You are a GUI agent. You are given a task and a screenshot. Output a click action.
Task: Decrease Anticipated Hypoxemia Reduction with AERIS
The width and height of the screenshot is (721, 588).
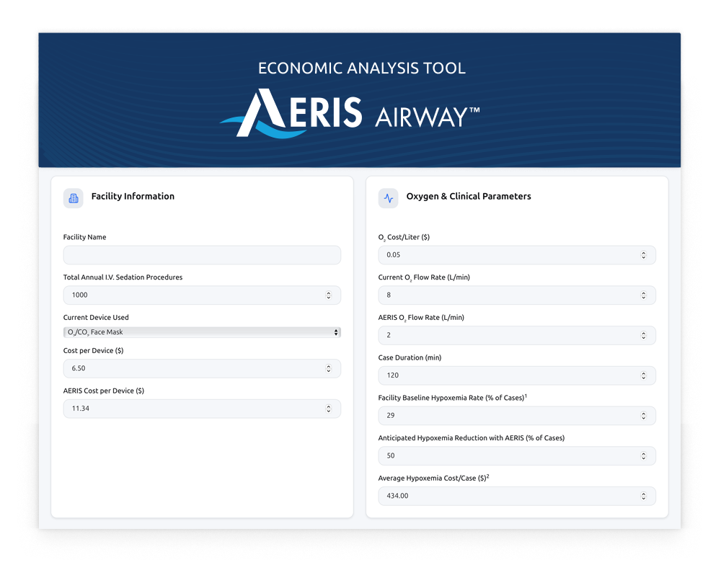[x=645, y=458]
